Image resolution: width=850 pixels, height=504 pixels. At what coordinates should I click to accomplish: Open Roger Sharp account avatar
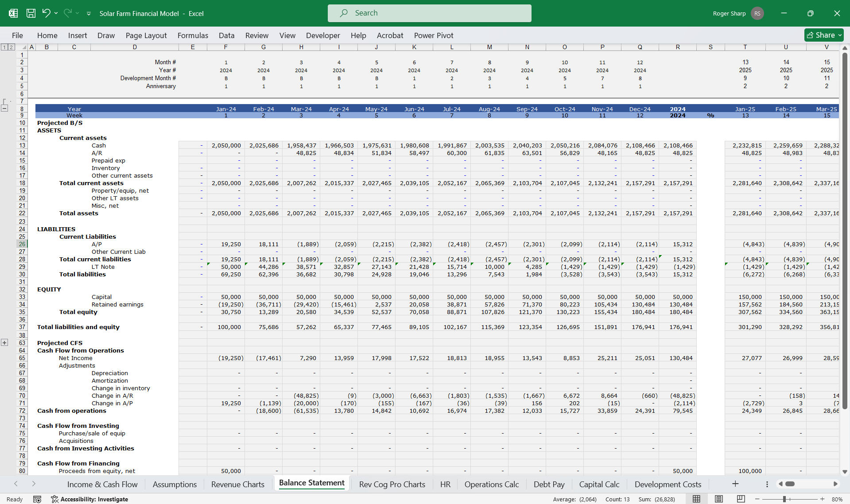click(x=757, y=13)
